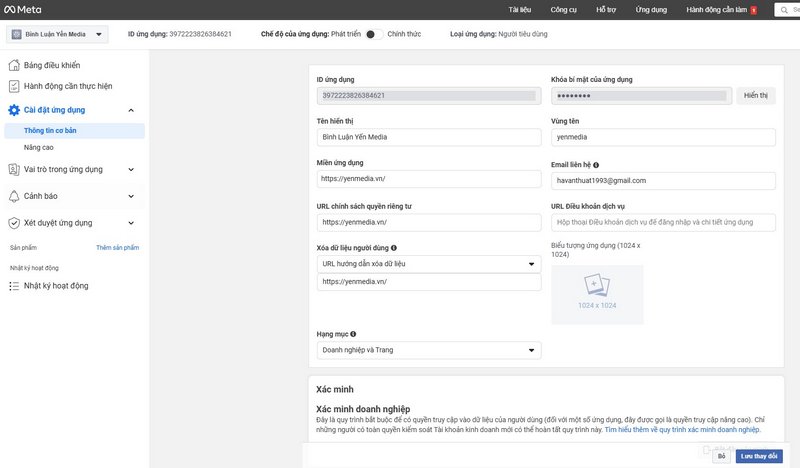This screenshot has height=468, width=800.
Task: Open Bảng điều khiển home icon
Action: pyautogui.click(x=14, y=65)
